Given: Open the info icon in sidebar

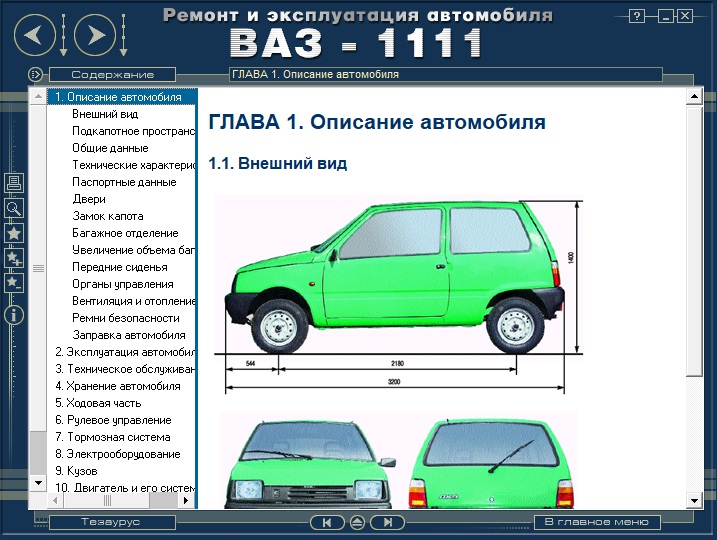Looking at the screenshot, I should pyautogui.click(x=14, y=315).
